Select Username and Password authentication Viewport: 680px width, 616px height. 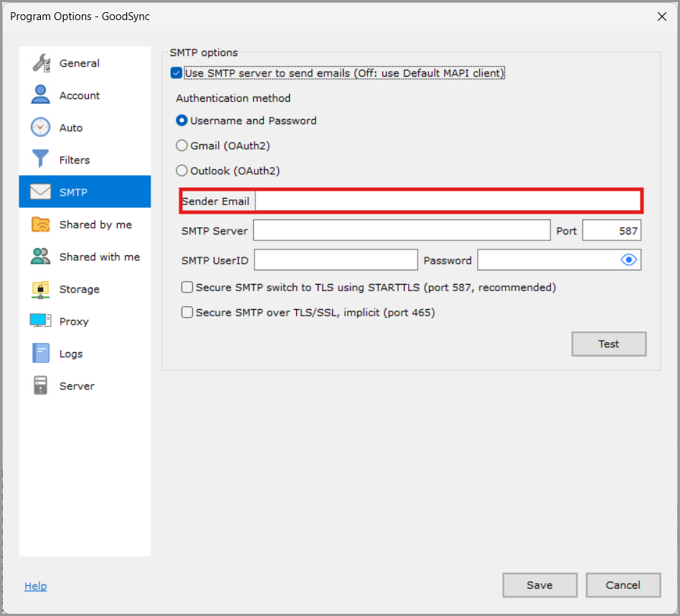point(181,120)
